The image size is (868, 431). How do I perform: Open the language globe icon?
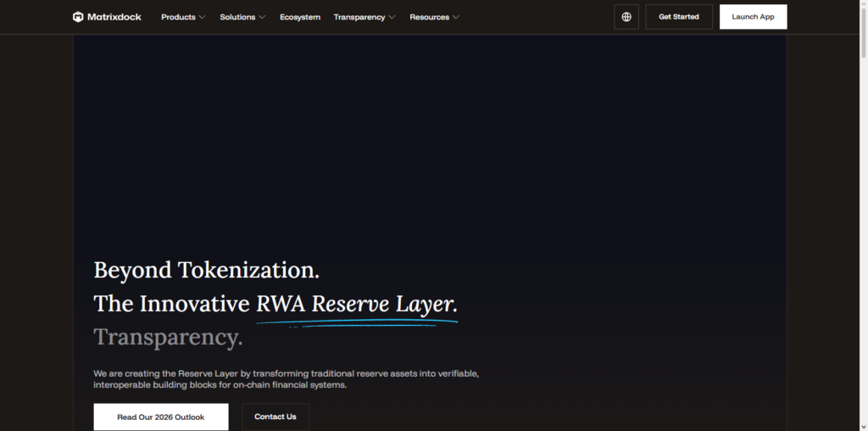click(x=626, y=17)
